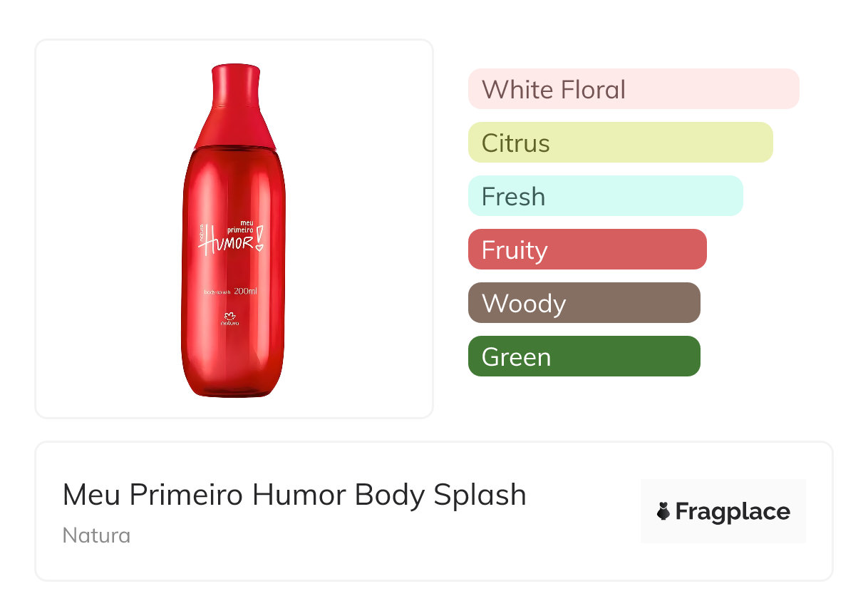Click the Natura brand name link
The image size is (868, 616).
pyautogui.click(x=96, y=535)
